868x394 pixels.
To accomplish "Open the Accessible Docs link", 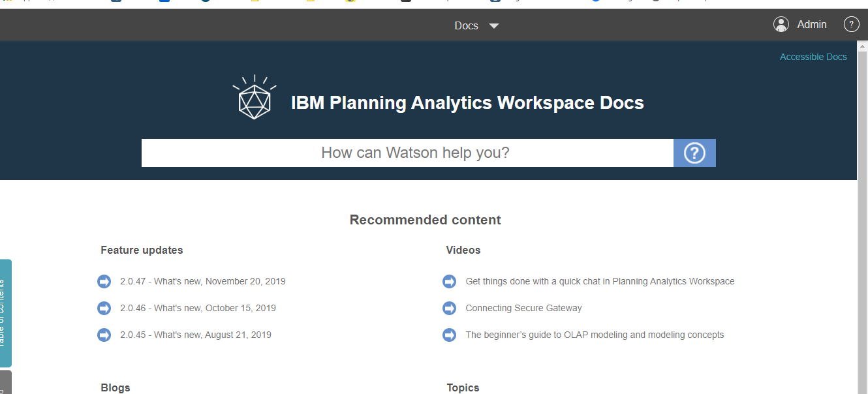I will tap(813, 57).
